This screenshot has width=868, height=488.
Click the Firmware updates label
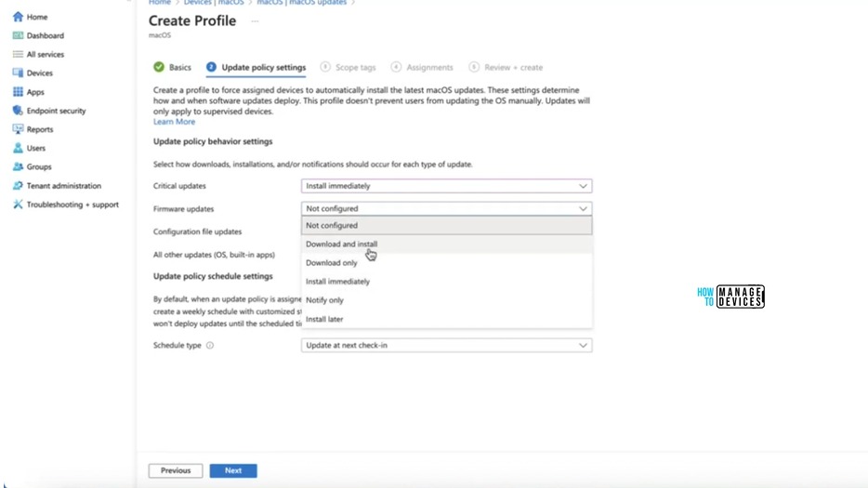click(x=183, y=209)
